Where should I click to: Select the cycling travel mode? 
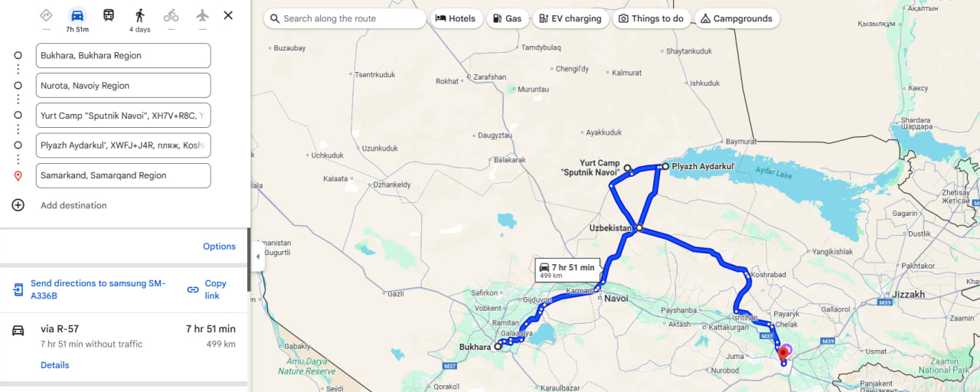click(x=171, y=15)
